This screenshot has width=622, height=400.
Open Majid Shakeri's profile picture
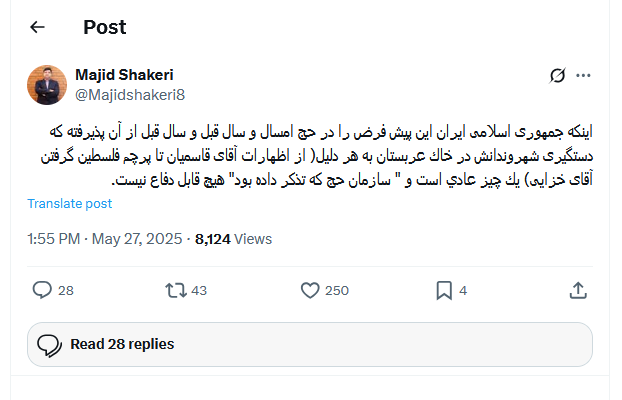[x=47, y=85]
